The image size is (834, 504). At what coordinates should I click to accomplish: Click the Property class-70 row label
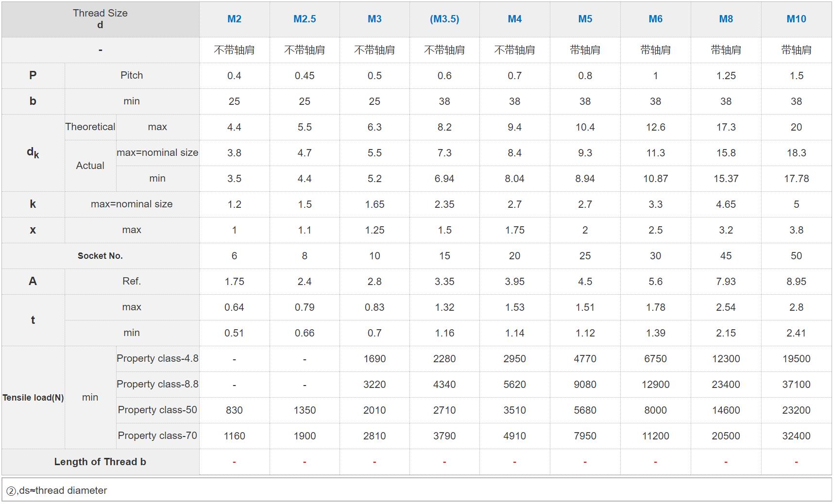(x=157, y=436)
